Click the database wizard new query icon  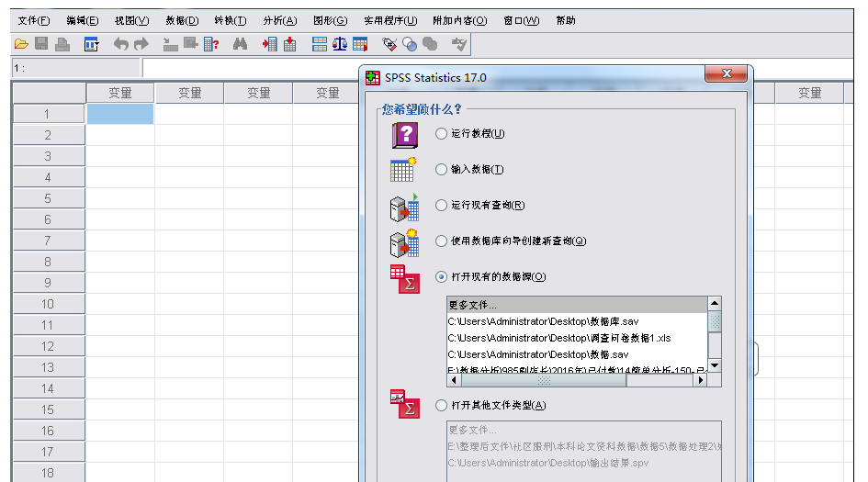click(x=404, y=243)
